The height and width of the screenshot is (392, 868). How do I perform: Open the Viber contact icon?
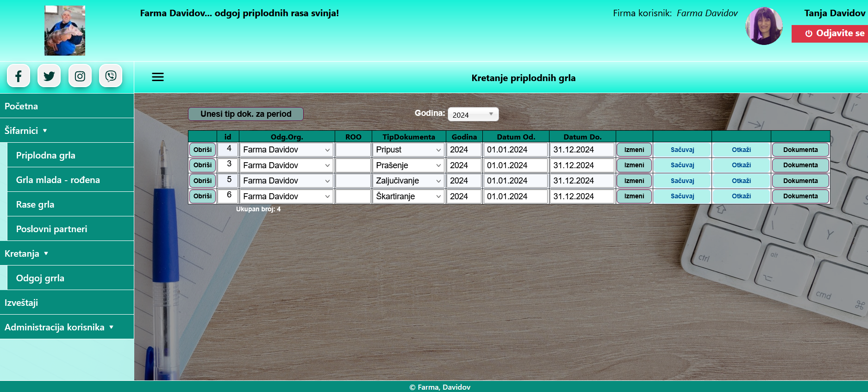111,76
